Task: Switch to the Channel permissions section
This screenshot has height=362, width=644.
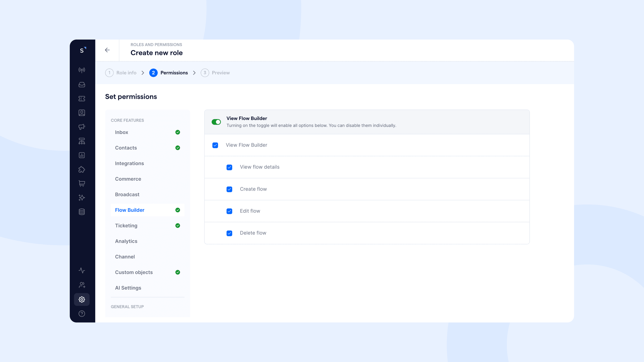Action: [125, 257]
